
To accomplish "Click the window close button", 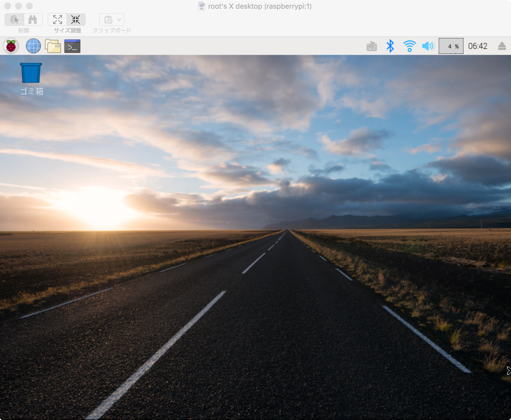I will [8, 6].
